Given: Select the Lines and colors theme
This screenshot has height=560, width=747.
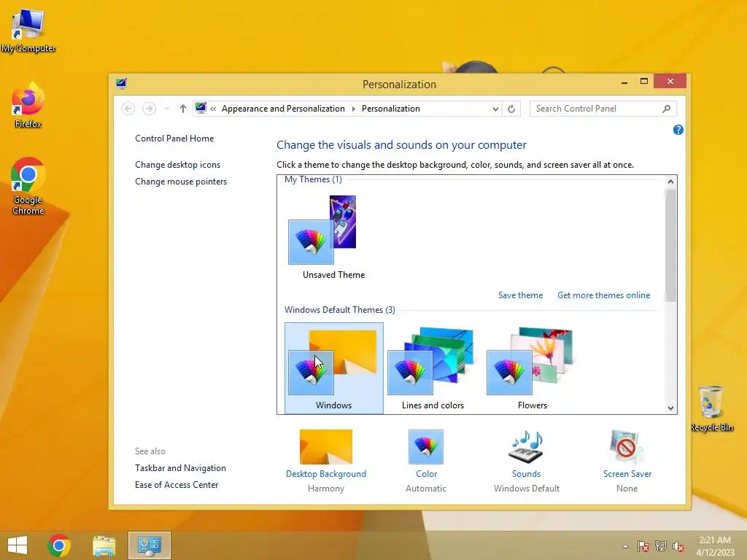Looking at the screenshot, I should point(433,368).
